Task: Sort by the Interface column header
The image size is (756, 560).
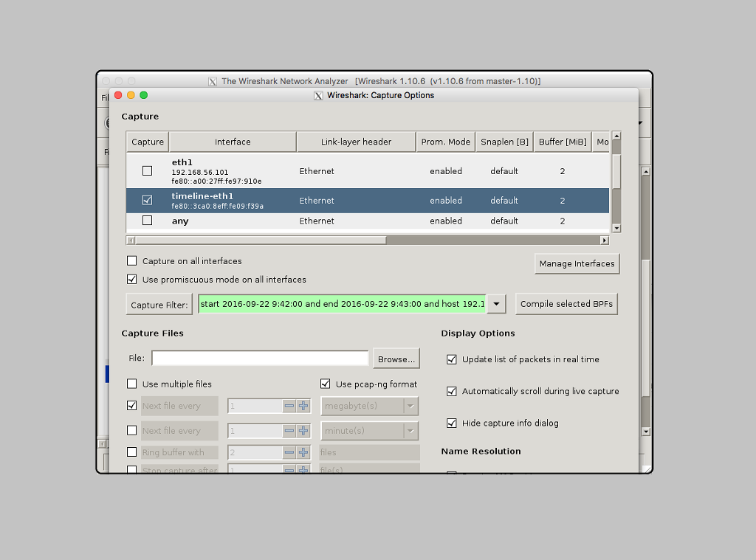Action: click(233, 142)
